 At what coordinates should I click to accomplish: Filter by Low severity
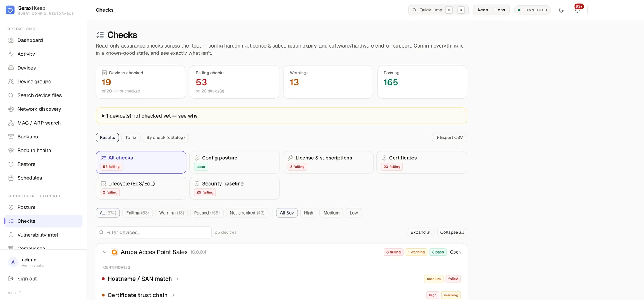(354, 213)
